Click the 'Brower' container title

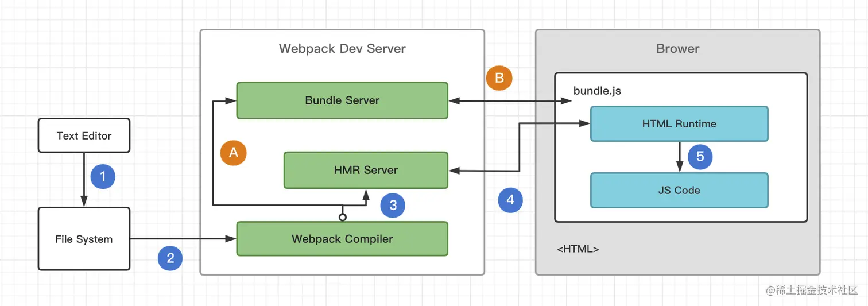[677, 48]
